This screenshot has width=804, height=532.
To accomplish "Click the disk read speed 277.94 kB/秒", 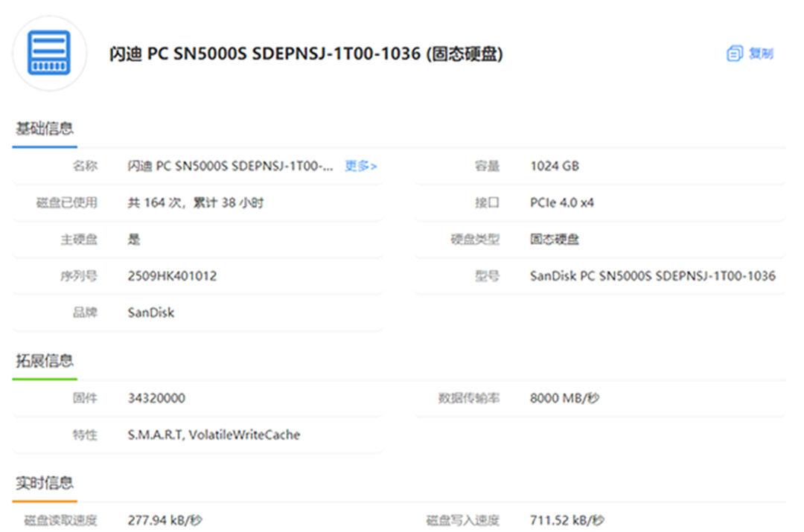I will (165, 519).
